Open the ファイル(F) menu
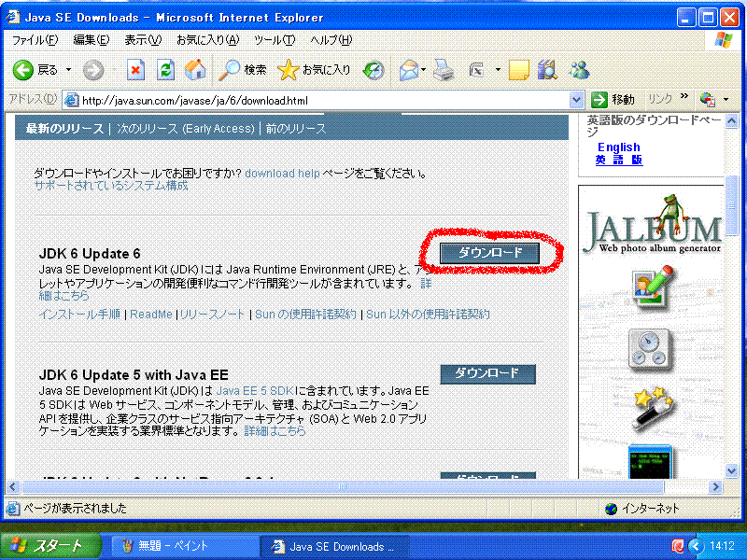 coord(35,40)
